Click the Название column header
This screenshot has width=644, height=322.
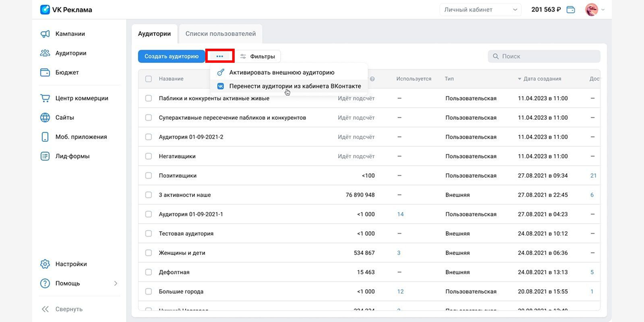click(x=171, y=79)
